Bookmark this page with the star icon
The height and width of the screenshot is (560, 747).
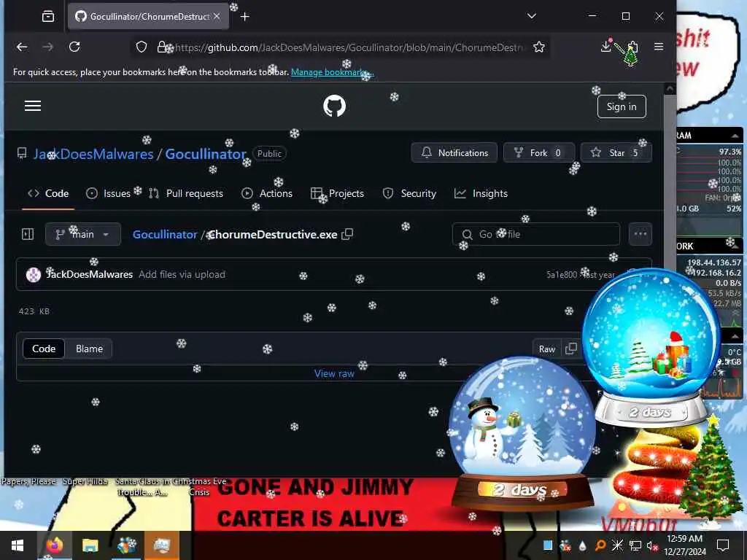[539, 47]
